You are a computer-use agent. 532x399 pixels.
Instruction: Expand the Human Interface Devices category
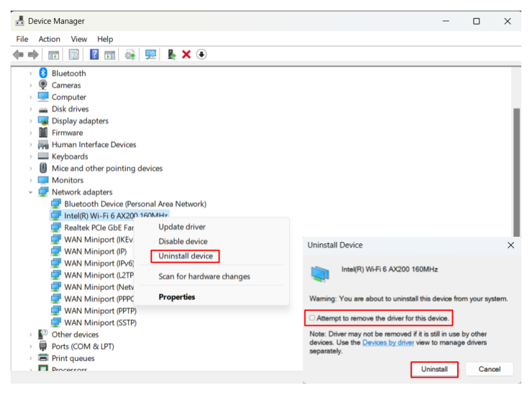click(x=31, y=144)
